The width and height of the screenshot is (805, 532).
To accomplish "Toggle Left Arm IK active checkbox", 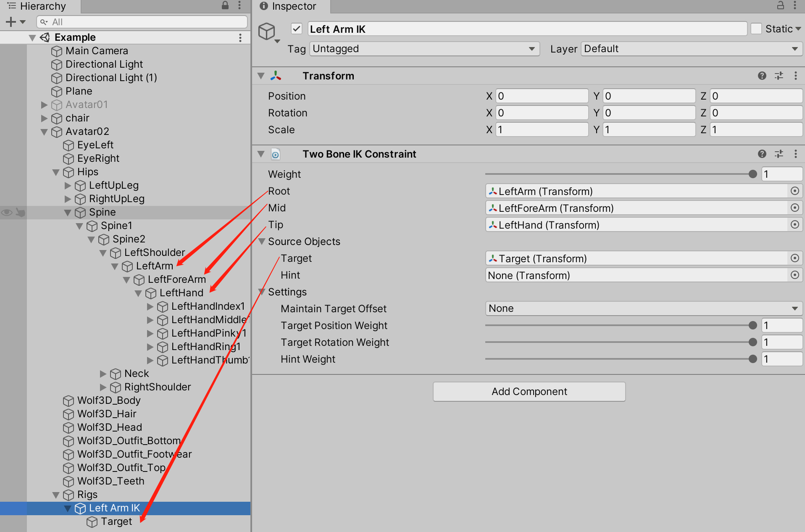I will pyautogui.click(x=297, y=29).
